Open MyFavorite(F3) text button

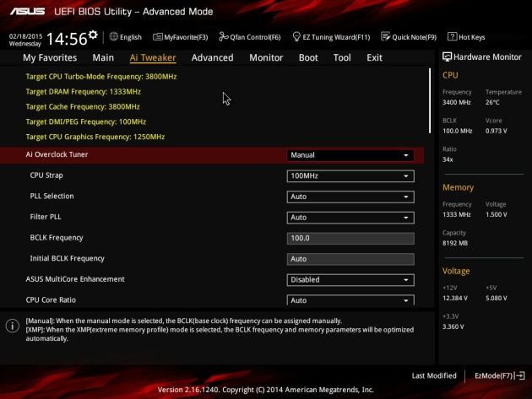coord(186,37)
